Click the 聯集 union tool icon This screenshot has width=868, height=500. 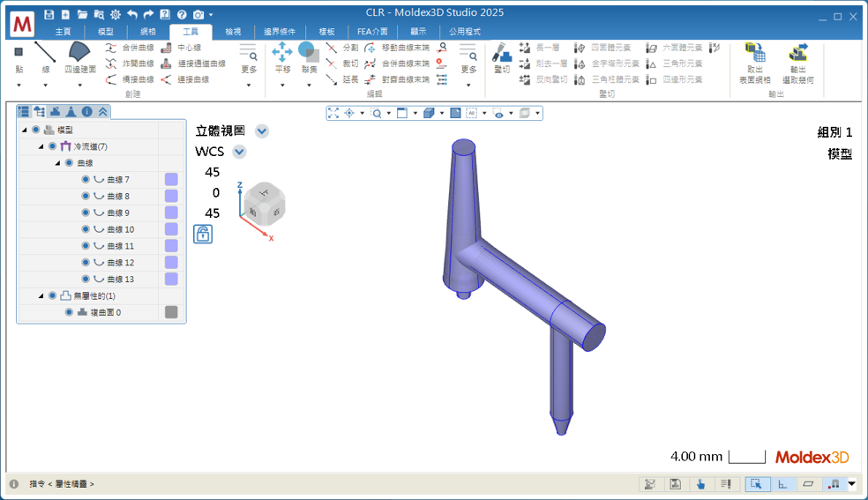tap(308, 52)
